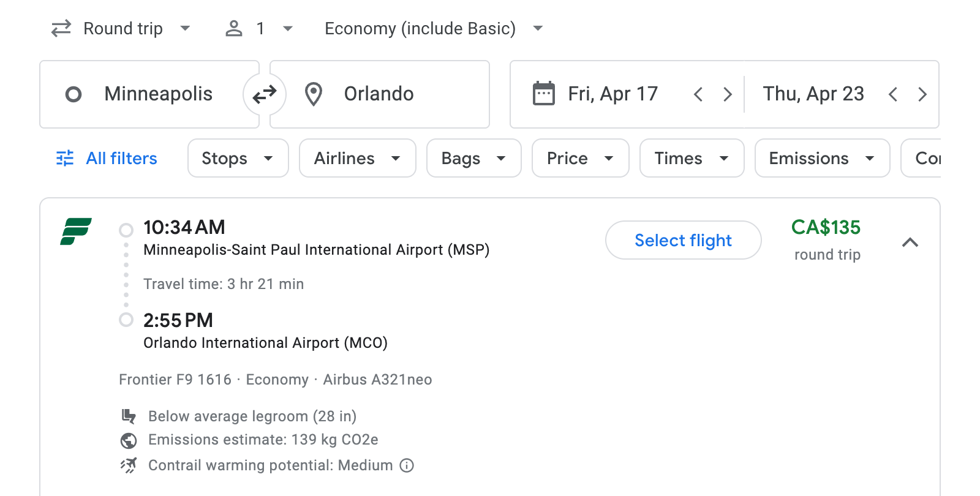Click the emissions estimate globe icon
This screenshot has height=496, width=980.
tap(129, 440)
